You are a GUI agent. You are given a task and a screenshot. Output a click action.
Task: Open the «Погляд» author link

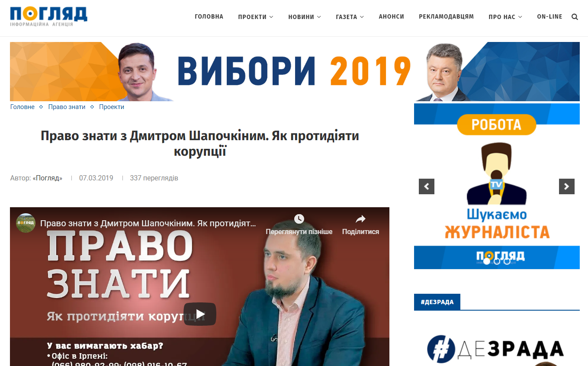[48, 178]
